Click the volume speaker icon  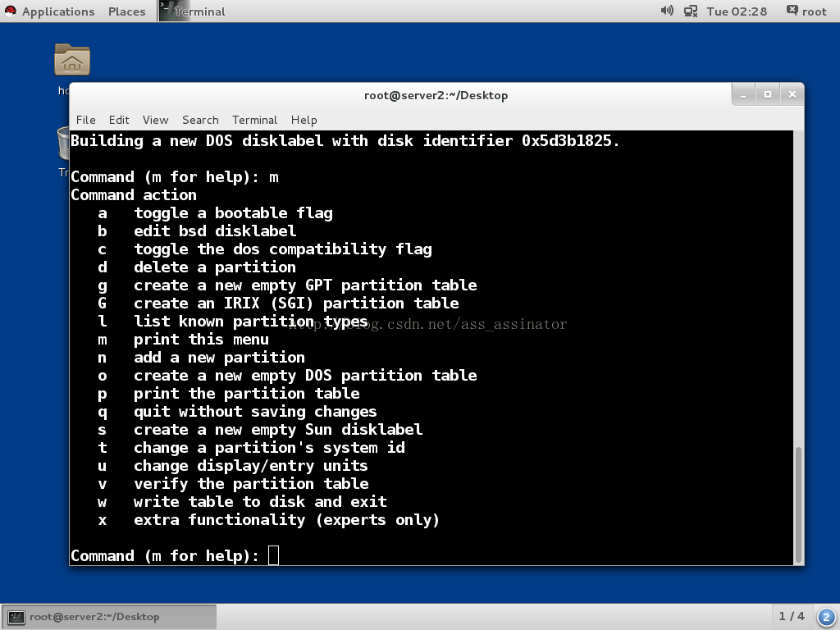[666, 11]
